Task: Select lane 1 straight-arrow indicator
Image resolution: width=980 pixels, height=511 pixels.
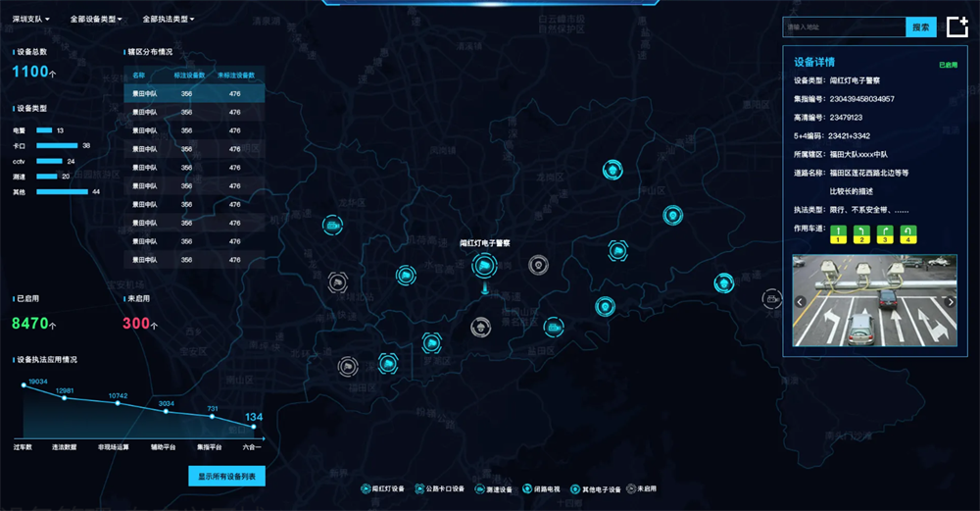Action: (x=838, y=232)
